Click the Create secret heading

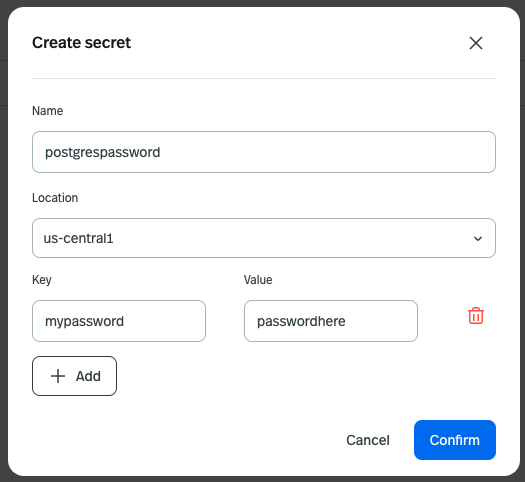pos(81,43)
